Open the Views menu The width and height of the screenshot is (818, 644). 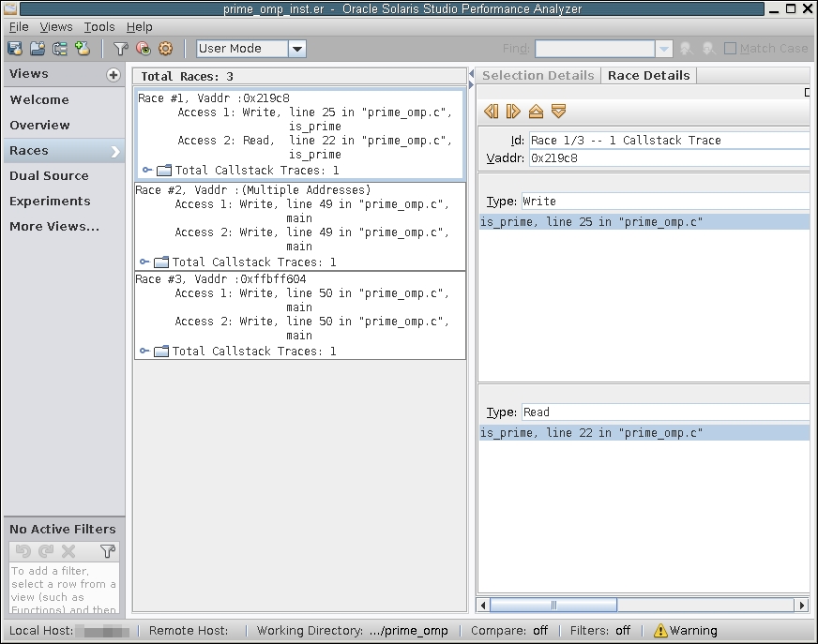pos(56,26)
